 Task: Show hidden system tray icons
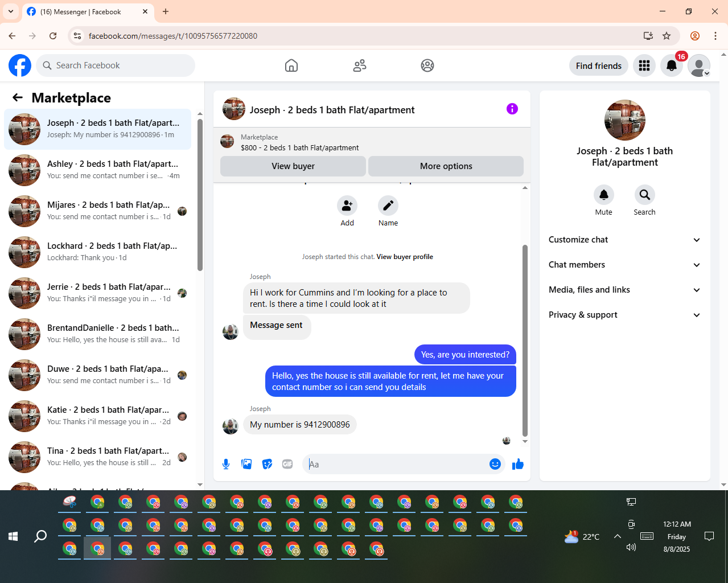[618, 536]
